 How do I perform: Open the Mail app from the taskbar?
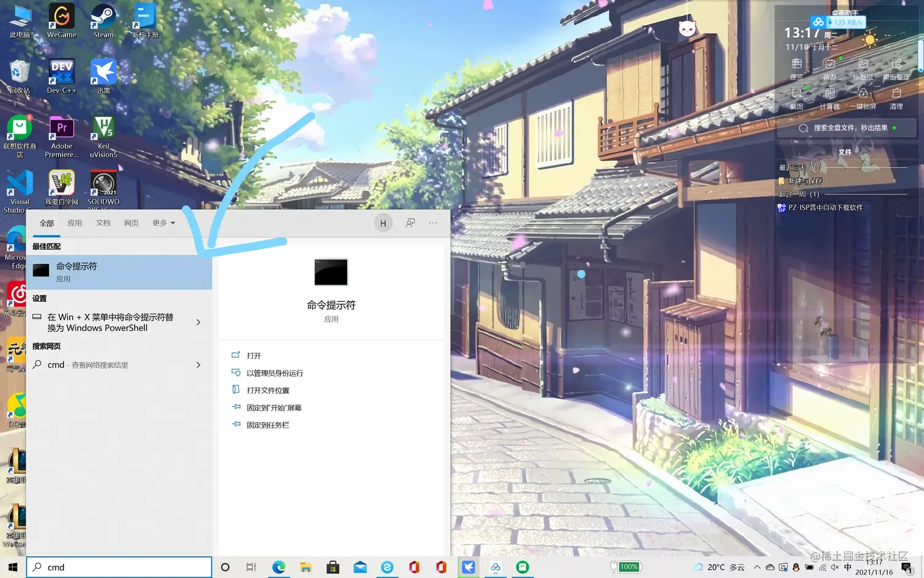360,567
